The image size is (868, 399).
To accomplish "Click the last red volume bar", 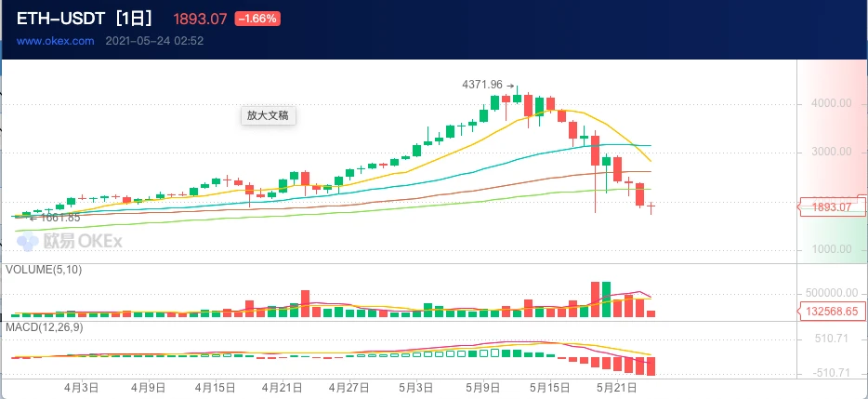I will point(651,313).
